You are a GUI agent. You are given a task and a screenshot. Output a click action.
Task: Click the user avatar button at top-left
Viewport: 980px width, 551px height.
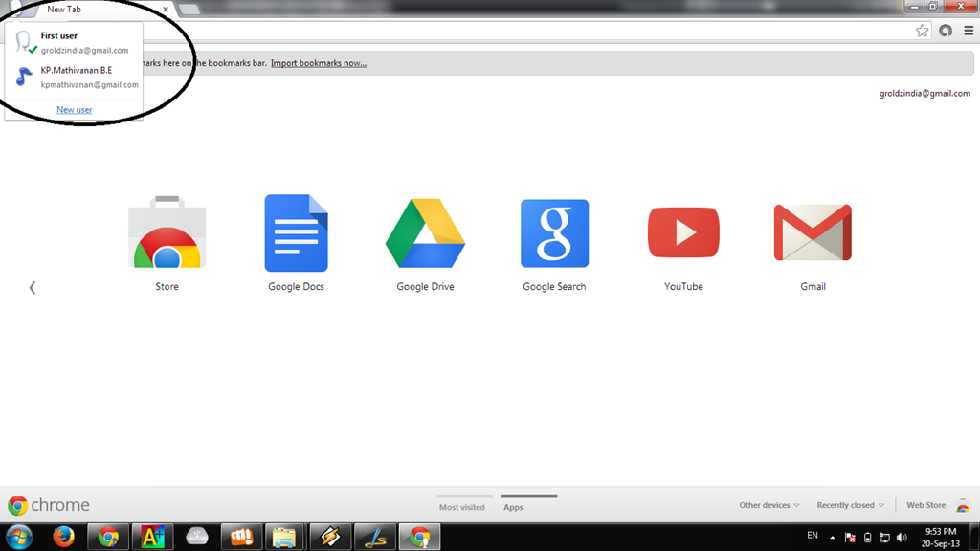point(17,8)
